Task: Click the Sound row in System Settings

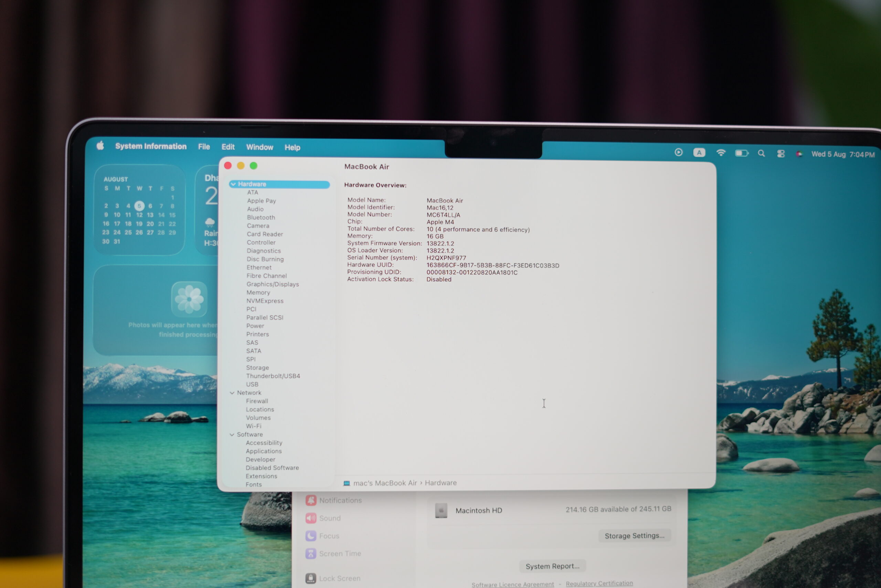Action: click(323, 518)
